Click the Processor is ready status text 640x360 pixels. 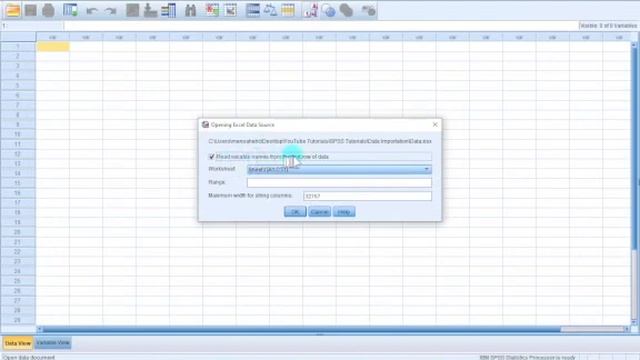[527, 357]
